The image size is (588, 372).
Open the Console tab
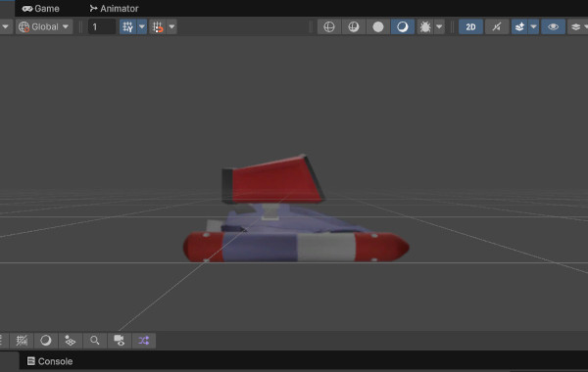pos(50,361)
